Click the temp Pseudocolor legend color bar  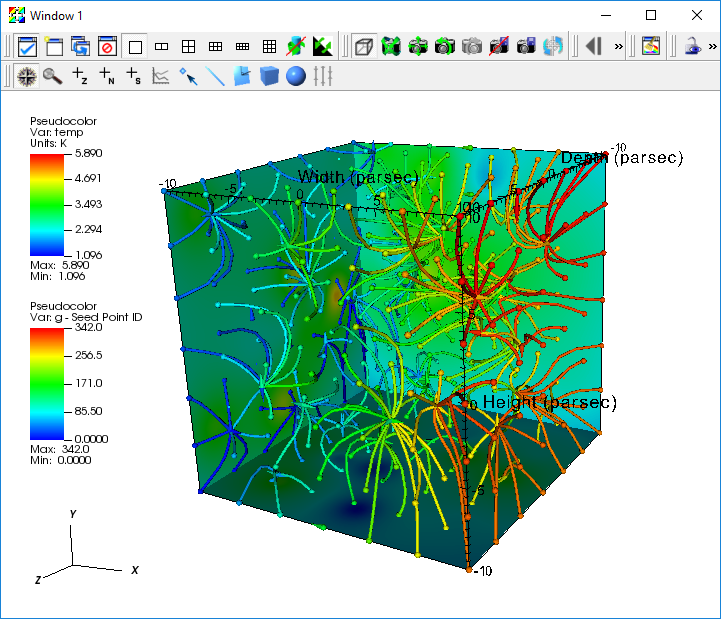coord(47,205)
